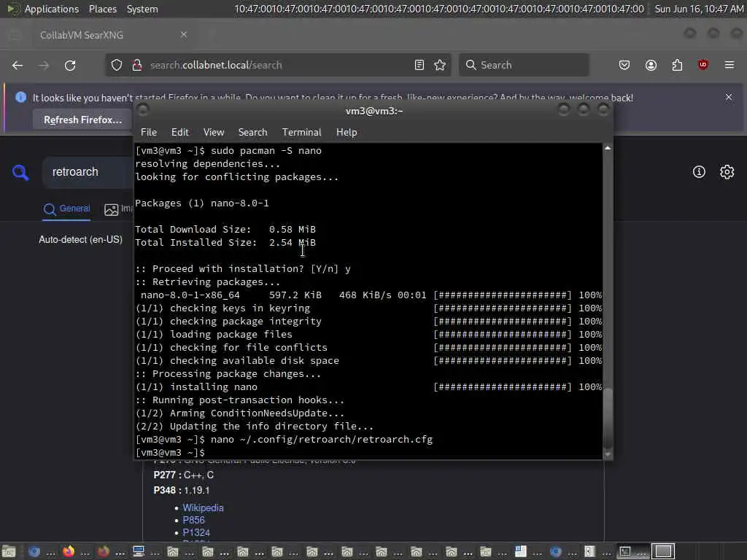Image resolution: width=747 pixels, height=560 pixels.
Task: Click the CollabVM SearXNG tab title
Action: click(82, 35)
